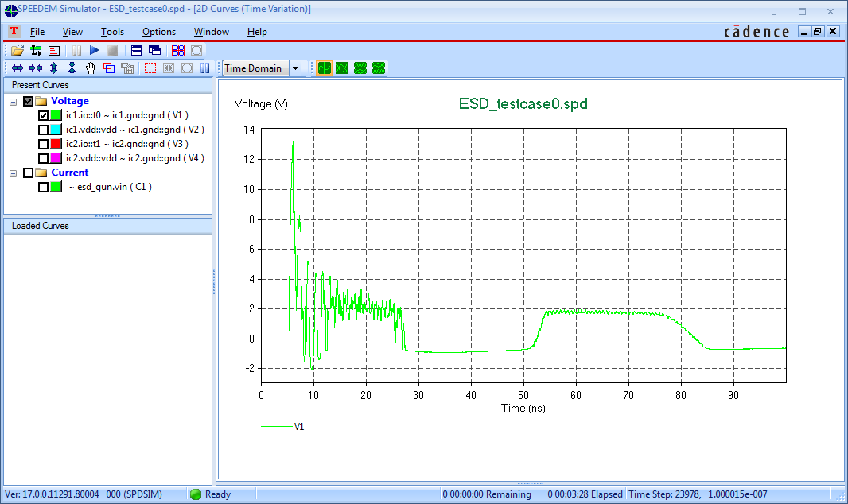
Task: Open the Options menu
Action: [x=159, y=32]
